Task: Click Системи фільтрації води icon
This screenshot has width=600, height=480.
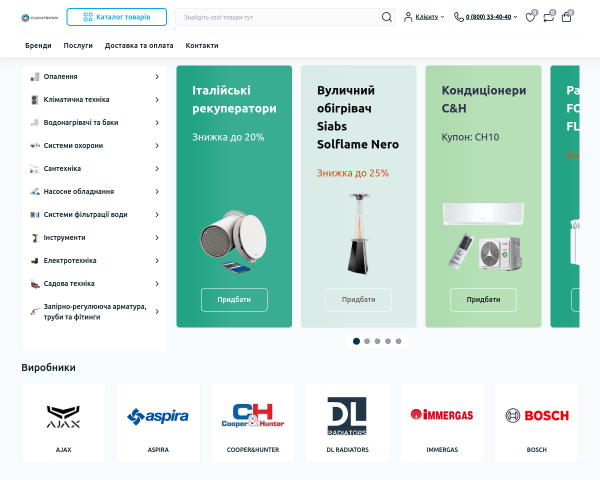Action: pos(35,214)
